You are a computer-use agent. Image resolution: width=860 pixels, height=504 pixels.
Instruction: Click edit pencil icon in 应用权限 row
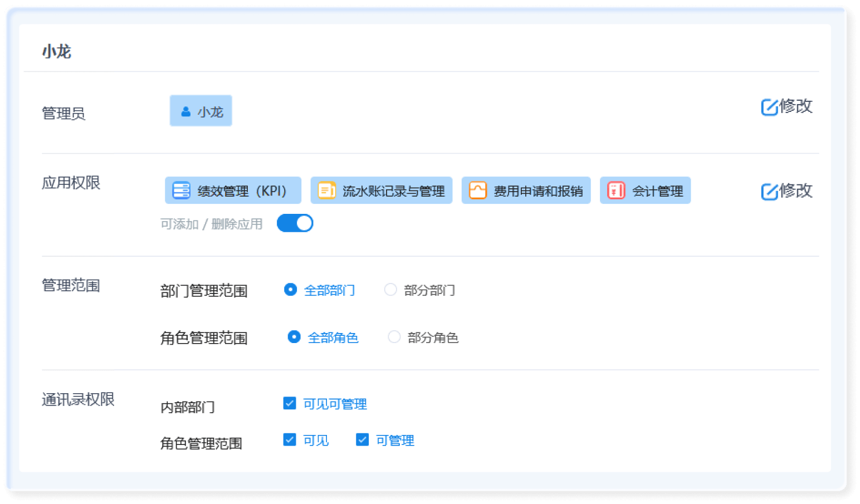coord(769,192)
